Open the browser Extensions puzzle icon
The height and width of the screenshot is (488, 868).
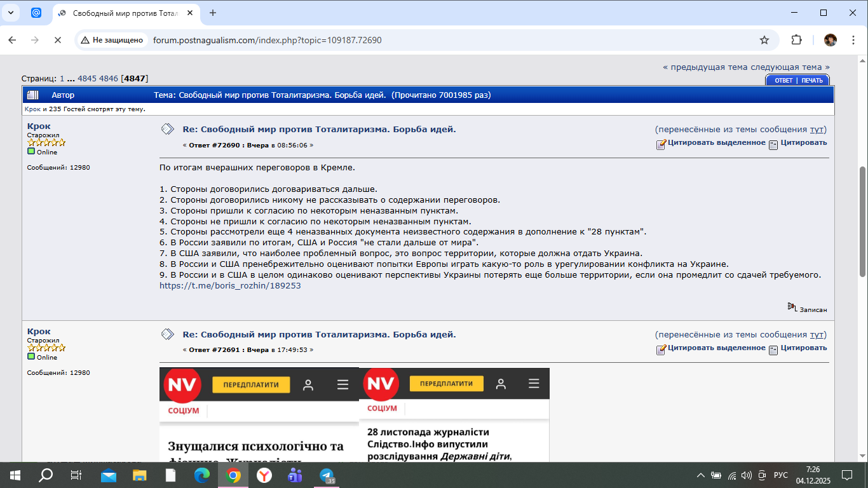pyautogui.click(x=796, y=40)
